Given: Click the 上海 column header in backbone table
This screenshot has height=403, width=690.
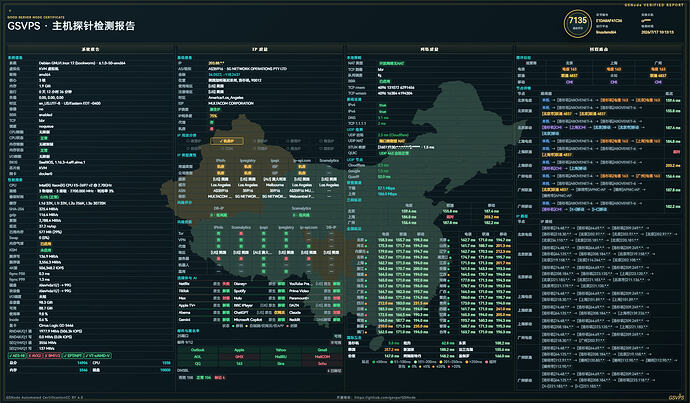Looking at the screenshot, I should pyautogui.click(x=613, y=63).
